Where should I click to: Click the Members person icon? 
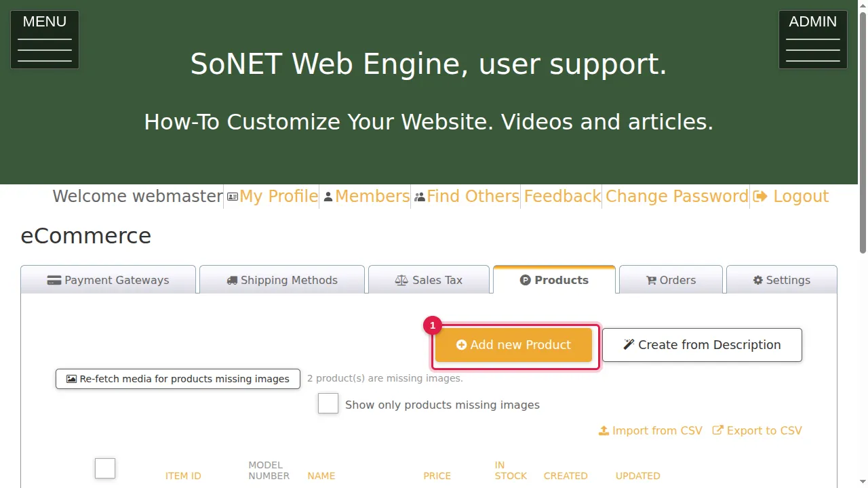click(x=328, y=197)
